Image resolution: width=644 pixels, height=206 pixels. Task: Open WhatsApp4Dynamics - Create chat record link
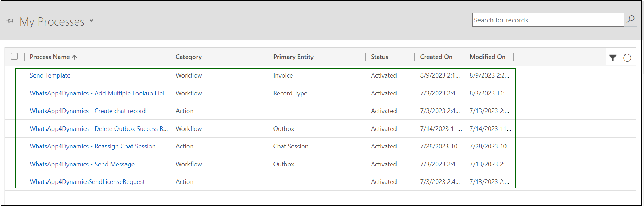pos(88,111)
